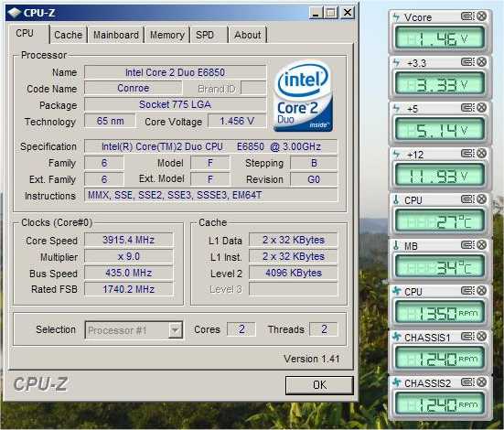Open settings icon on +5 gadget

[x=467, y=107]
